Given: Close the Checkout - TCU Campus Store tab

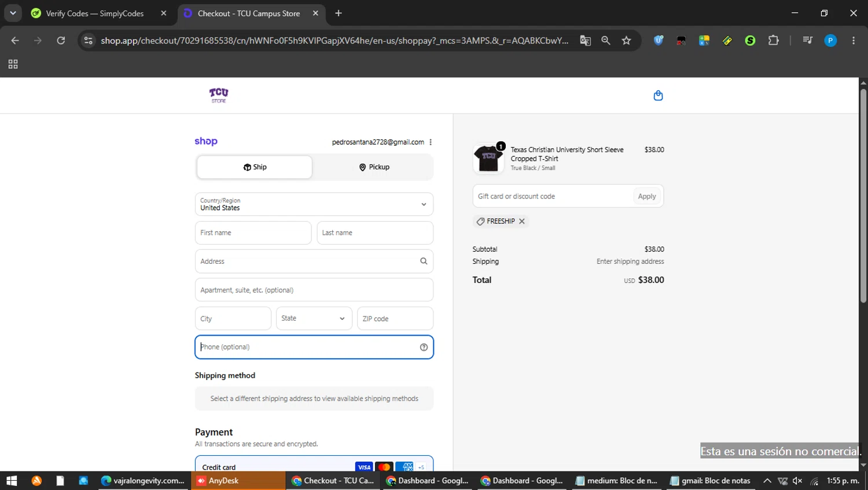Looking at the screenshot, I should 315,13.
